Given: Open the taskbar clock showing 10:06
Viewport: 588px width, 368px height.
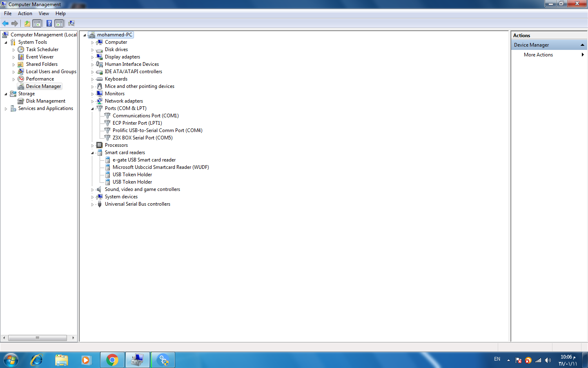Looking at the screenshot, I should (568, 360).
